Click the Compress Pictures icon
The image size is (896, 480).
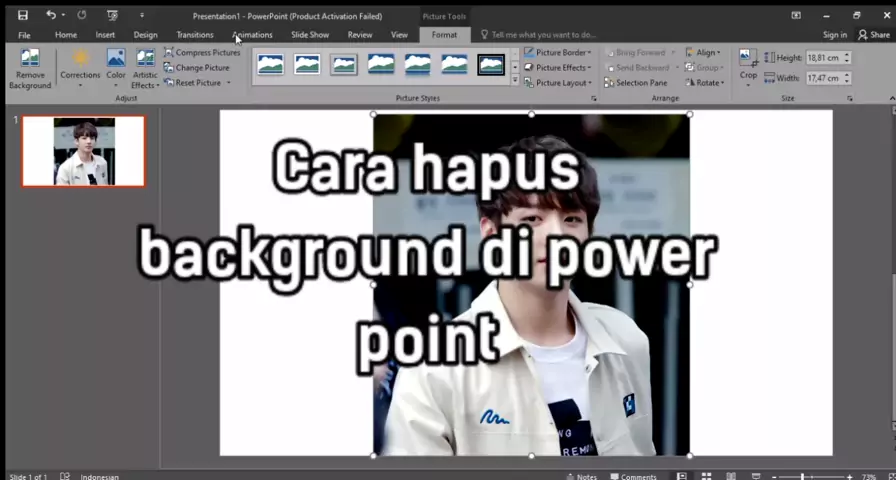click(x=169, y=52)
